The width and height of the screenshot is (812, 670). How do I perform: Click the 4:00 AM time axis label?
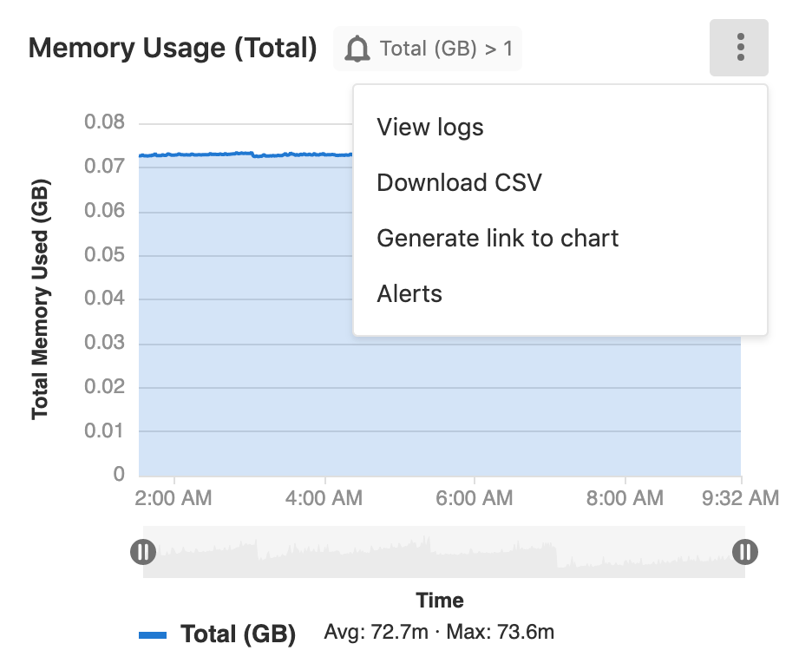[324, 498]
